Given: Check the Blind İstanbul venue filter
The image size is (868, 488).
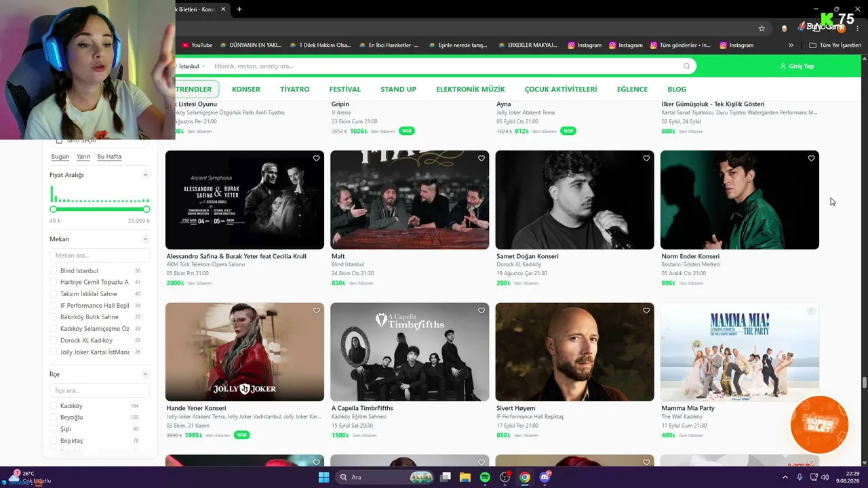Looking at the screenshot, I should tap(54, 271).
